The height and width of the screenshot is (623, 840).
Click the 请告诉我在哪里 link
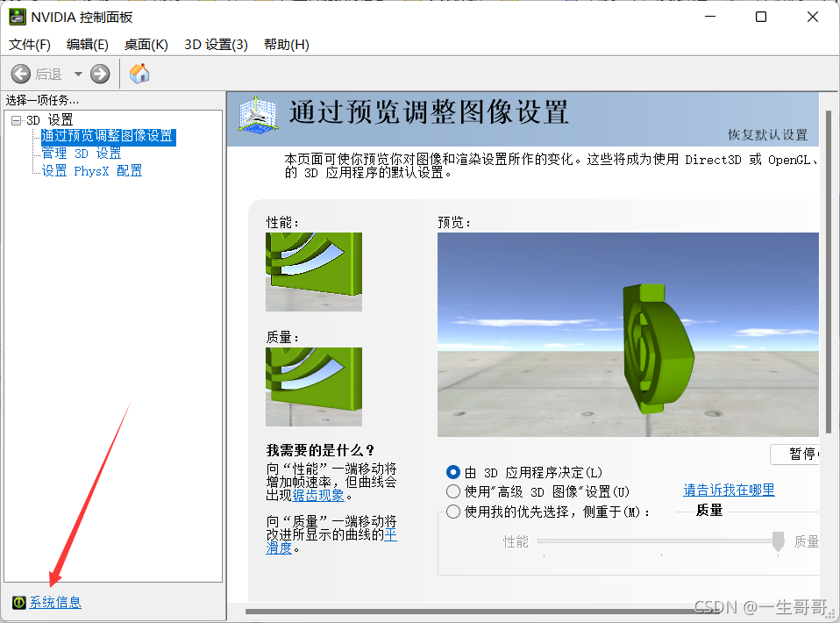[729, 491]
